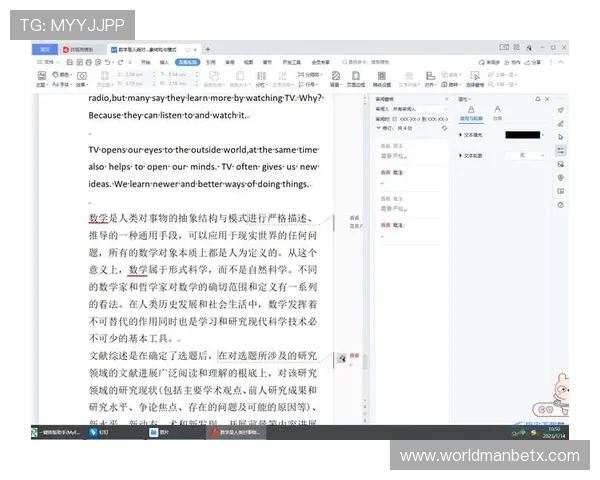Open the Fill and Outline (填充与轮廓) tab
600x480 pixels.
click(x=471, y=113)
